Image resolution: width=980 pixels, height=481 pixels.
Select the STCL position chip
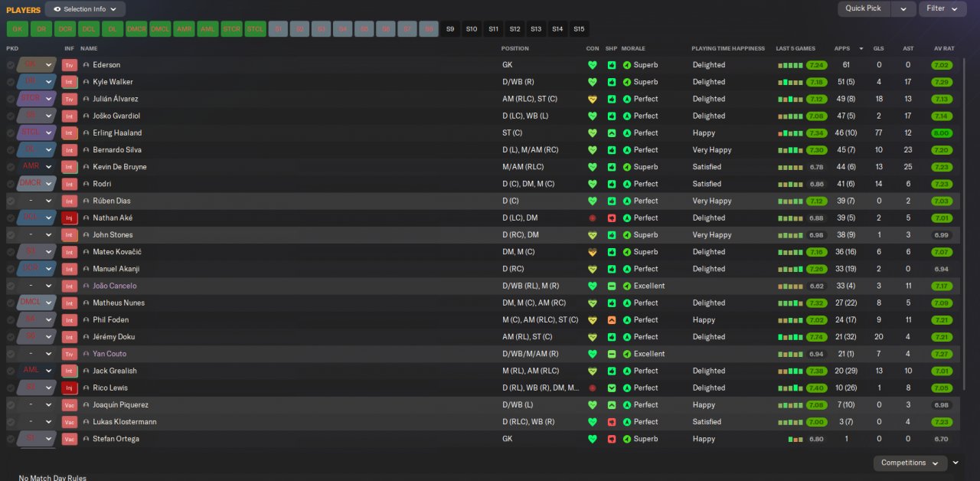[255, 29]
